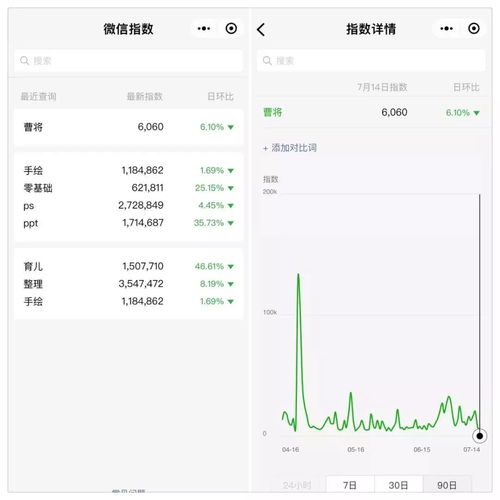
Task: Click the 3,547,472 index value
Action: click(141, 284)
